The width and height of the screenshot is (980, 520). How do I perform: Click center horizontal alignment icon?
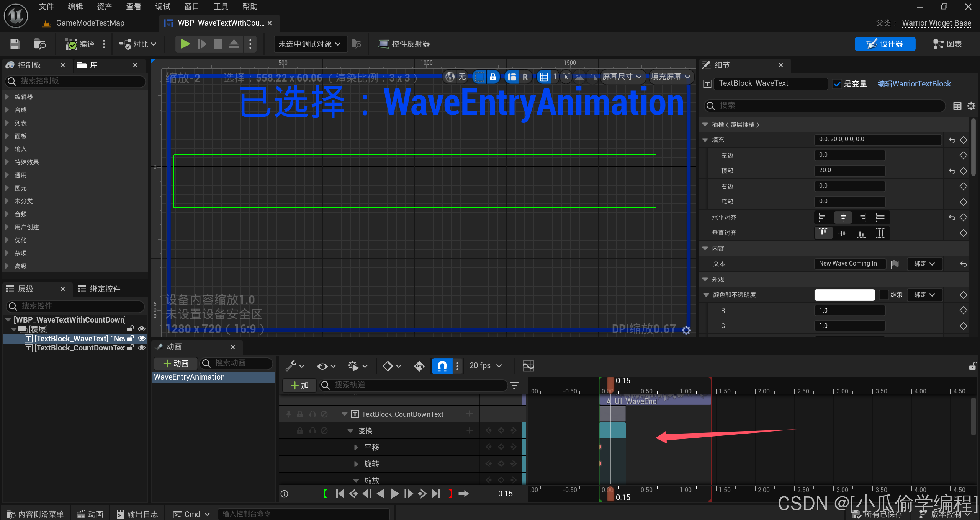(x=843, y=217)
